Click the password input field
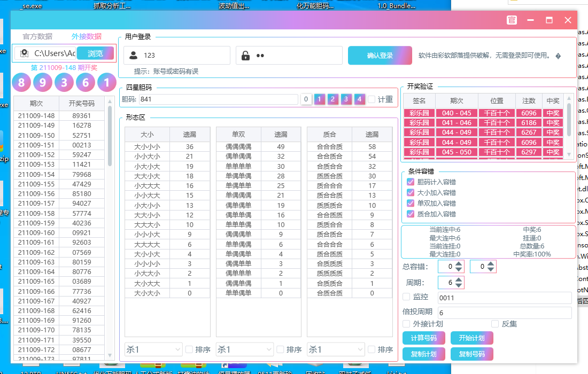Image resolution: width=588 pixels, height=374 pixels. coord(289,56)
